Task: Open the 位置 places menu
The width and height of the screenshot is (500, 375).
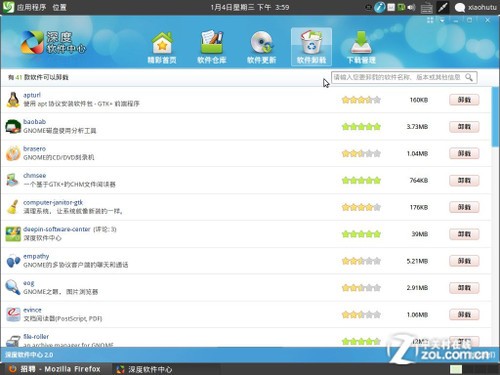Action: pos(59,7)
